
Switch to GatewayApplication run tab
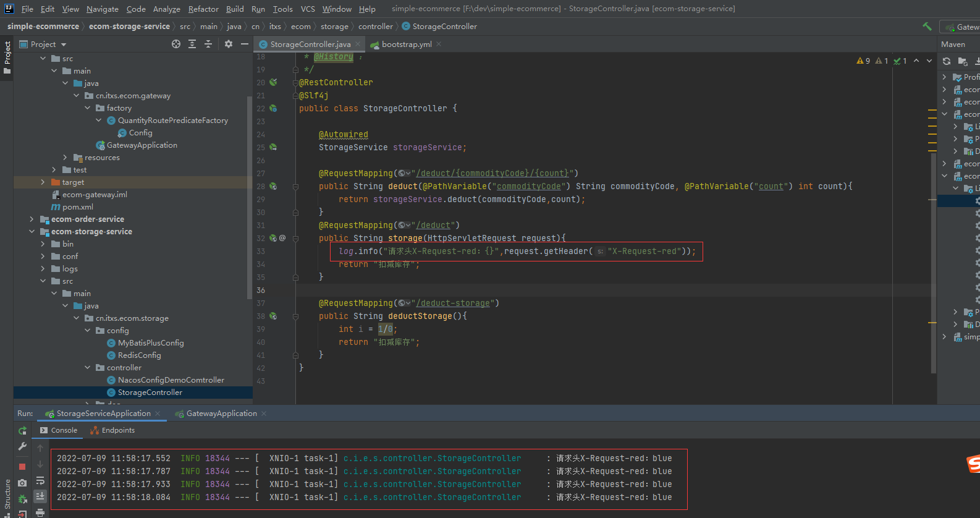(x=221, y=414)
